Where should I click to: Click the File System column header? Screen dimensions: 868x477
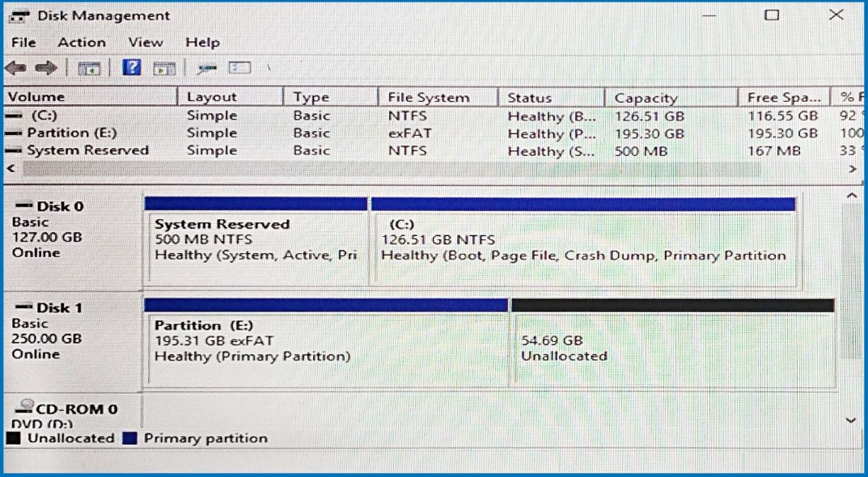[x=428, y=98]
